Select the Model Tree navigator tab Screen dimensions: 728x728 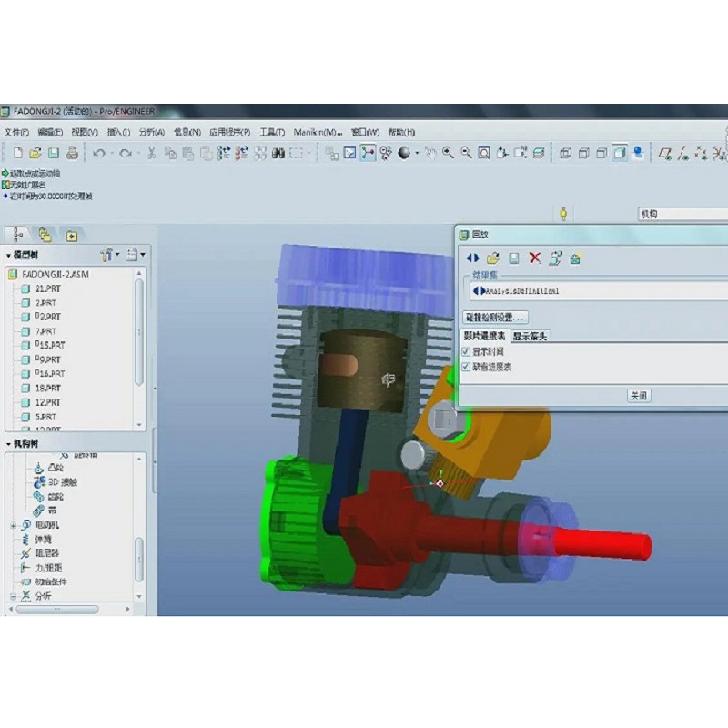[x=18, y=235]
